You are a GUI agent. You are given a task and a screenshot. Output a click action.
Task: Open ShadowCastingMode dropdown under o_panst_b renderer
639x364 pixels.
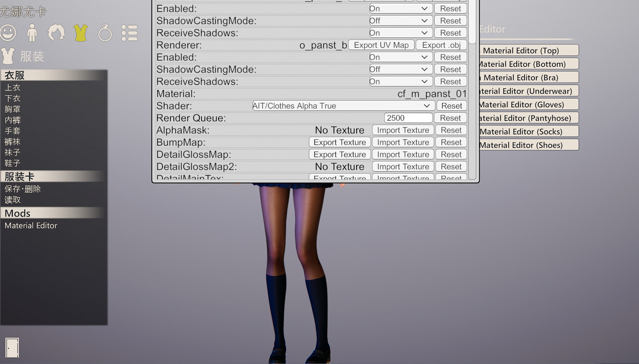(400, 69)
